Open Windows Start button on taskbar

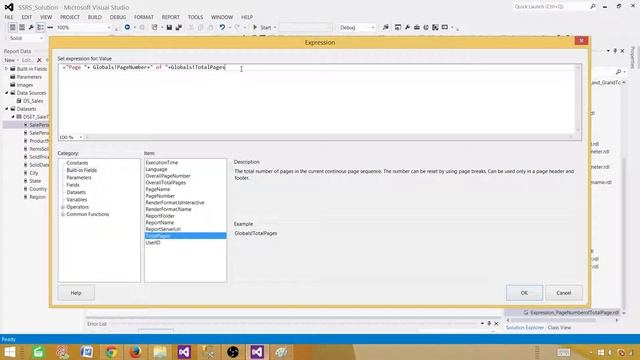click(x=10, y=352)
